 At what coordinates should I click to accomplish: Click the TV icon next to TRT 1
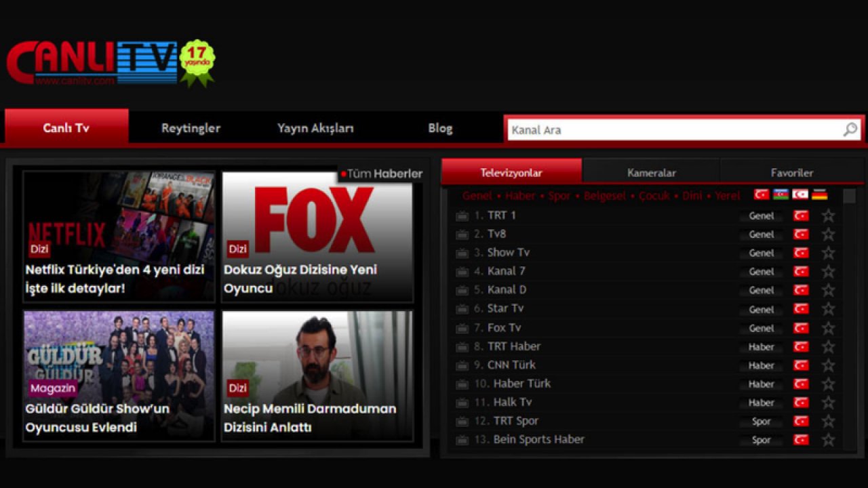click(x=462, y=216)
